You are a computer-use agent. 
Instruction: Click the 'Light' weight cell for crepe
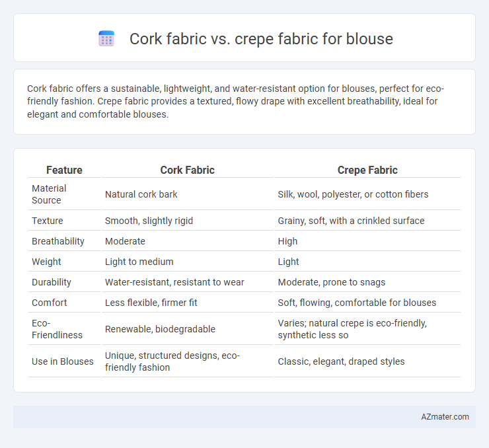[x=288, y=262]
